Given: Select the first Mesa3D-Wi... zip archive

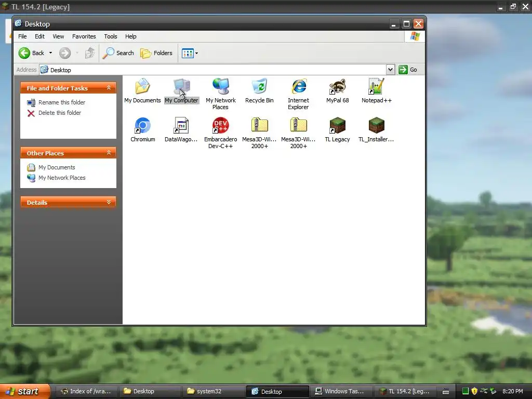Looking at the screenshot, I should [260, 133].
